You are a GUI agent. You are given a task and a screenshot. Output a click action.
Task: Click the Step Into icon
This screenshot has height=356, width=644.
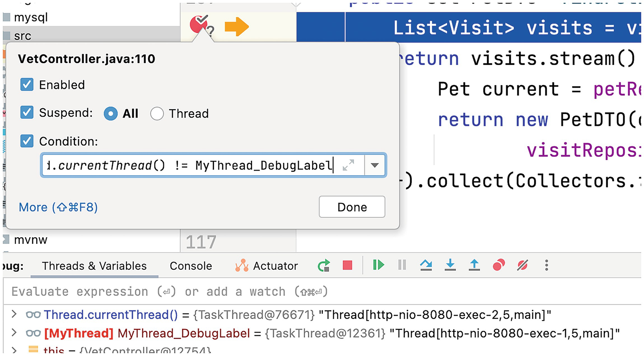(450, 265)
